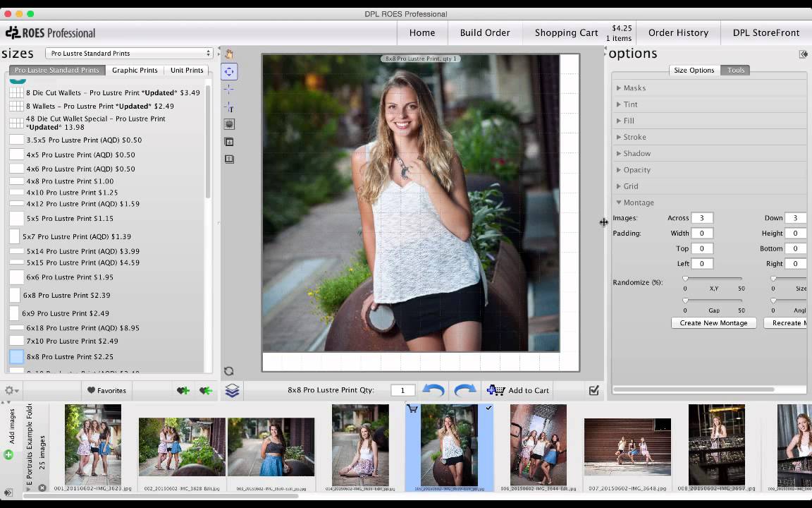Select thumbnail 007_20150602-IMG_3648.jpg

pos(627,447)
